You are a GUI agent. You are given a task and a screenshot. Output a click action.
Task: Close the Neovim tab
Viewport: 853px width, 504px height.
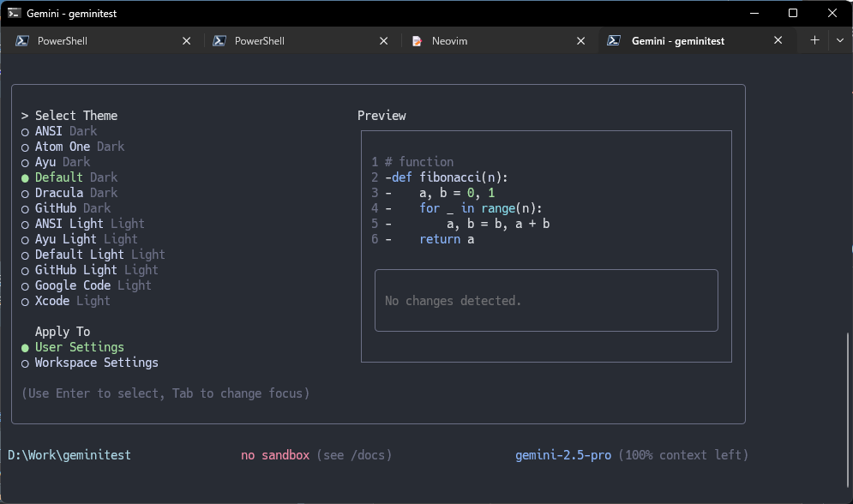coord(581,41)
